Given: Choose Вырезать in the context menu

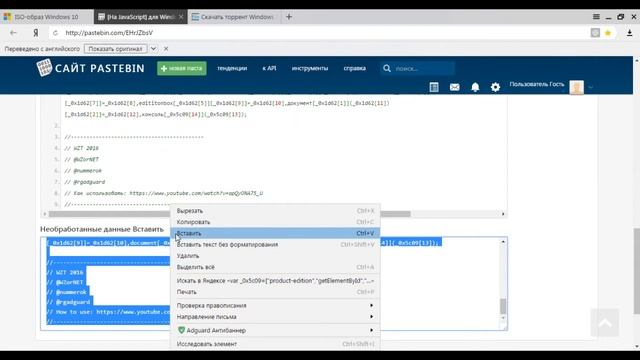Looking at the screenshot, I should [x=276, y=211].
